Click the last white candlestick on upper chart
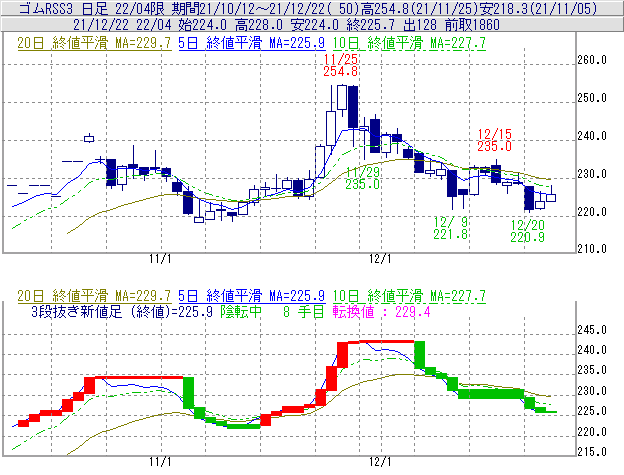The width and height of the screenshot is (624, 475). click(551, 197)
